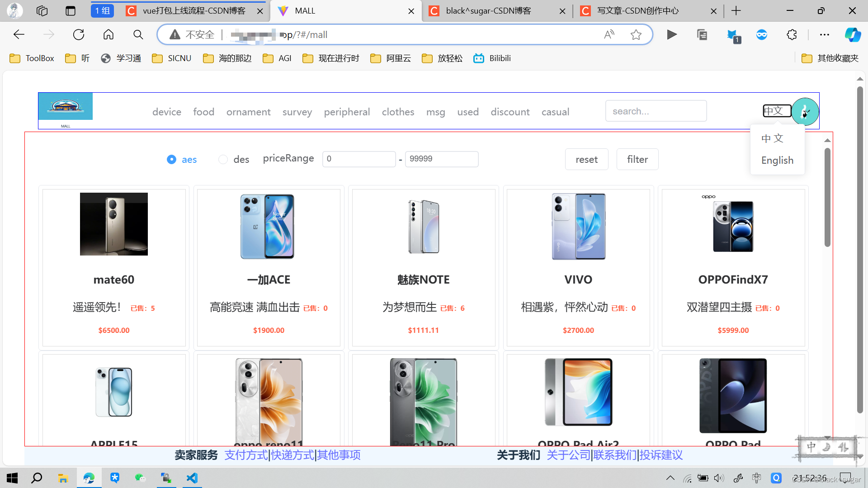The height and width of the screenshot is (488, 868).
Task: Click the browser search magnifier icon
Action: [x=138, y=34]
